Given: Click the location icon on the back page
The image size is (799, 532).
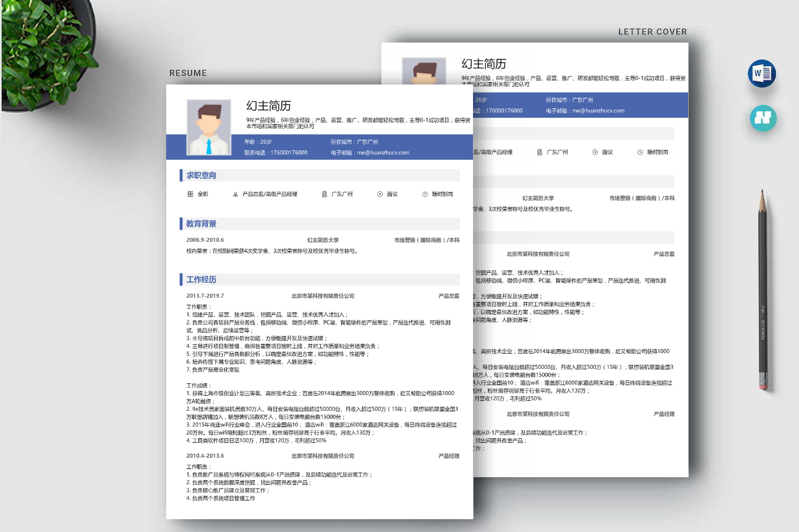Looking at the screenshot, I should [539, 152].
